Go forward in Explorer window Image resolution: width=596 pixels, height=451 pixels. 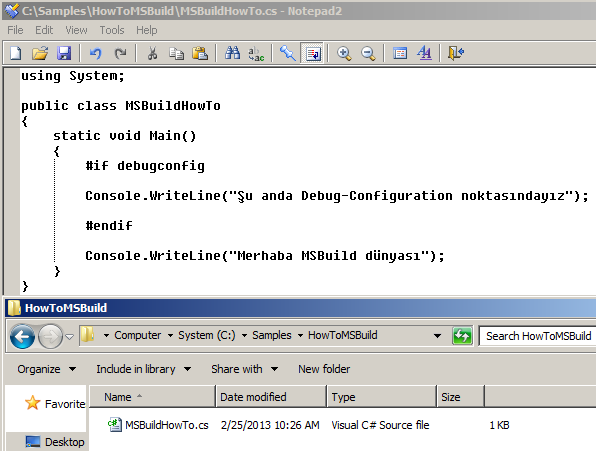tap(51, 336)
